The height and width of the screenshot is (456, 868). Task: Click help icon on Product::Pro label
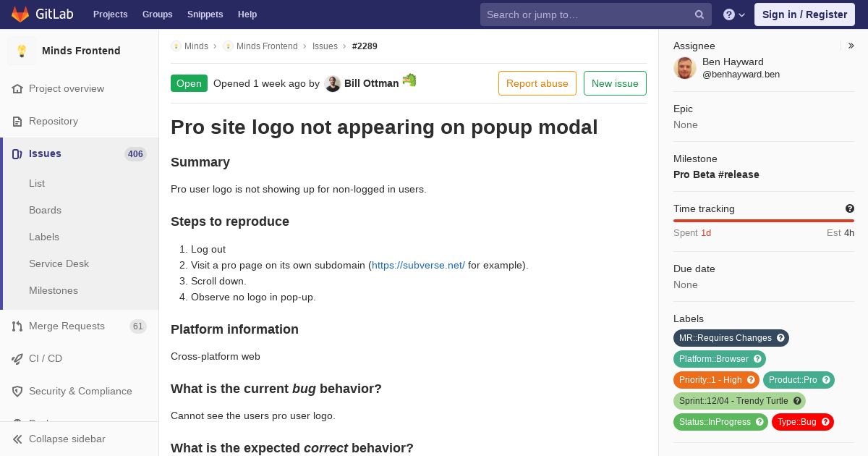click(x=826, y=380)
